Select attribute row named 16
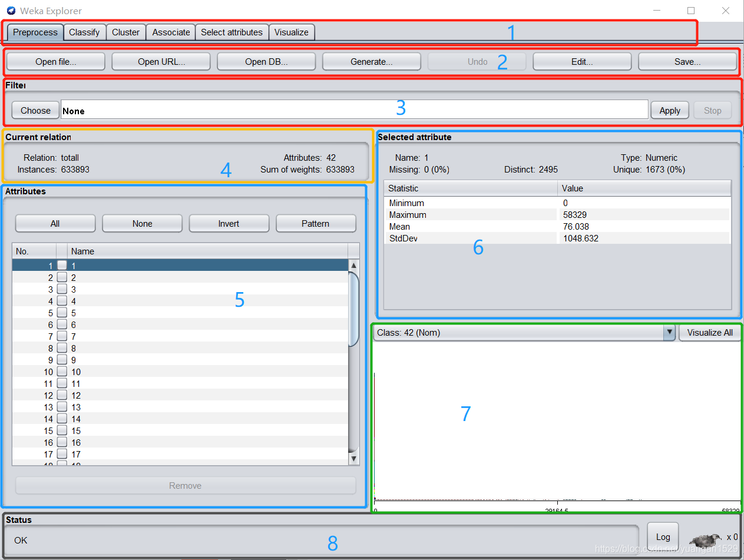The height and width of the screenshot is (560, 744). click(x=180, y=442)
